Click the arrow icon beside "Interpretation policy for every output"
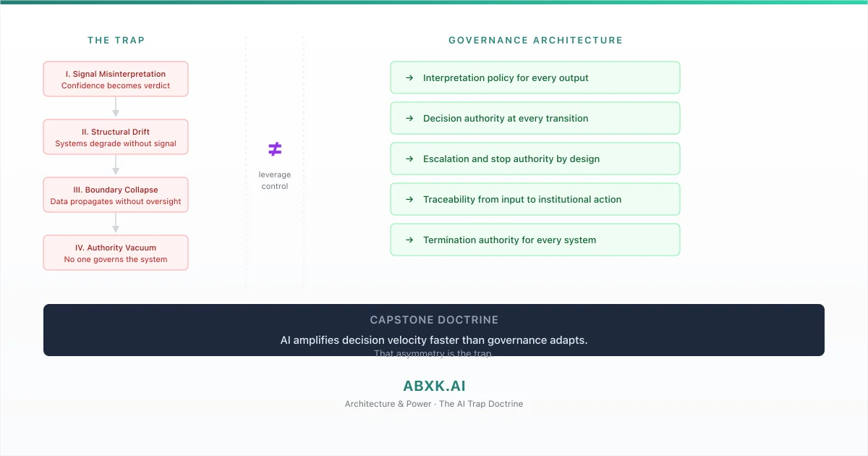Image resolution: width=868 pixels, height=456 pixels. click(410, 77)
